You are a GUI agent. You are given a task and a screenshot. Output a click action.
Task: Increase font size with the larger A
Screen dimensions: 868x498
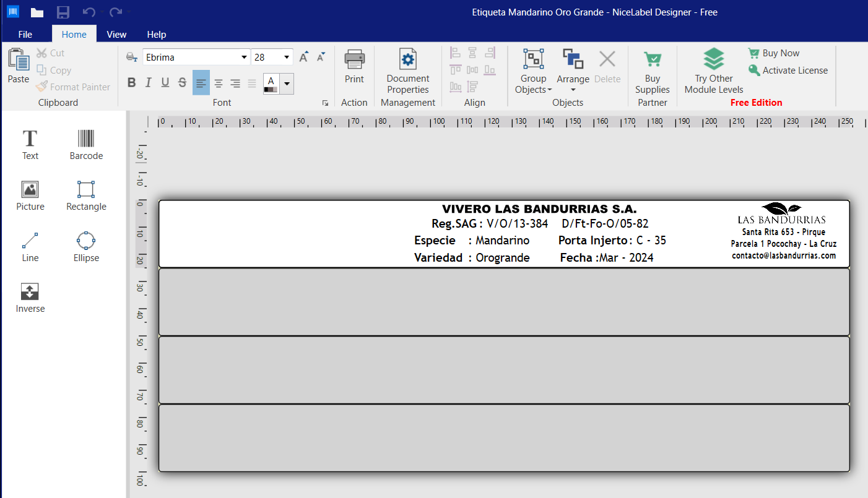pyautogui.click(x=303, y=58)
